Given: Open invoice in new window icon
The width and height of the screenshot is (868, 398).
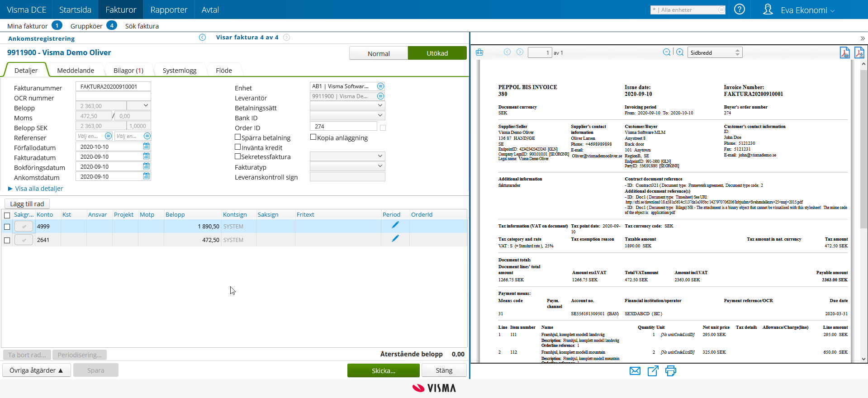Looking at the screenshot, I should click(653, 371).
